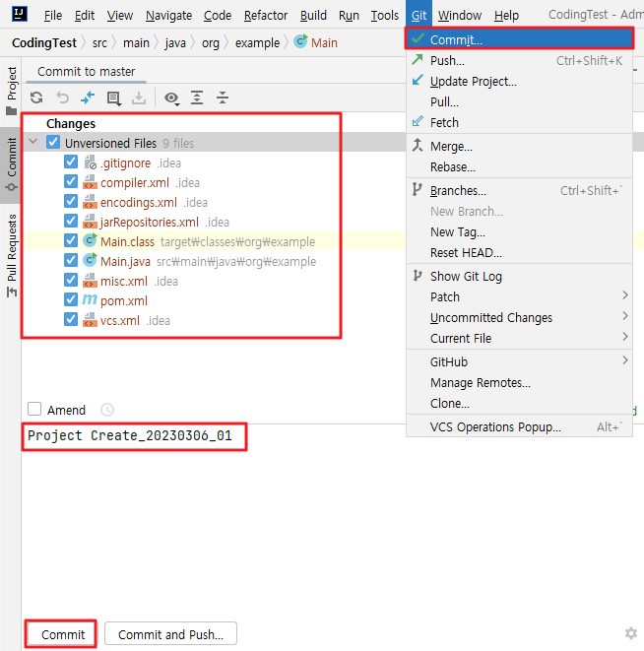Uncheck the jarRepositories.xml checkbox
The image size is (644, 651).
pyautogui.click(x=71, y=221)
